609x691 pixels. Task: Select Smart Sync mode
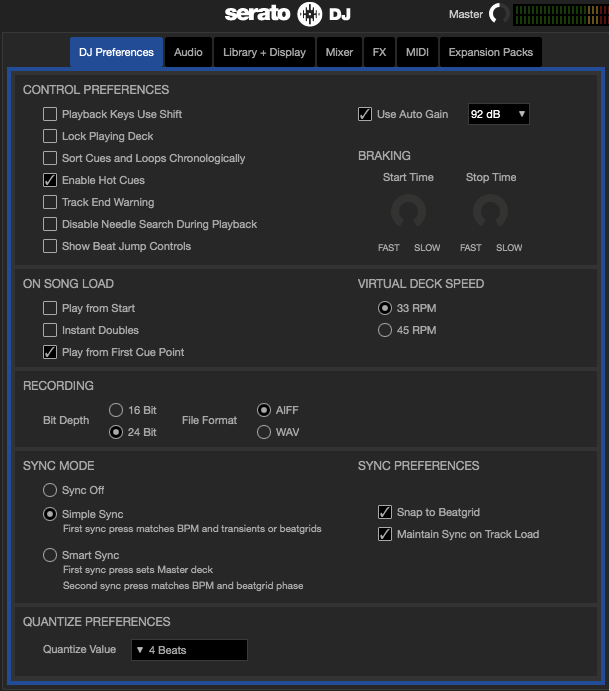50,555
